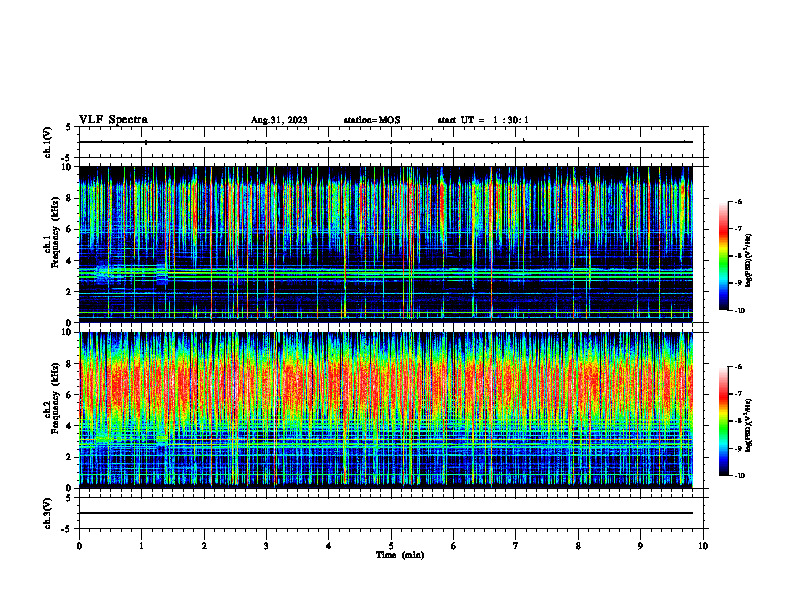Click the ch.2 spectrogram color bar
The height and width of the screenshot is (612, 792).
point(723,421)
